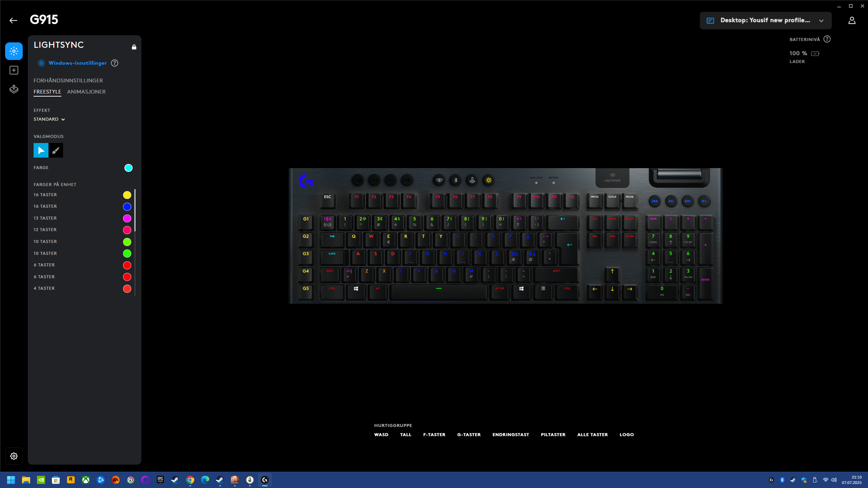The height and width of the screenshot is (488, 868).
Task: Open the battery level help icon
Action: click(x=827, y=39)
